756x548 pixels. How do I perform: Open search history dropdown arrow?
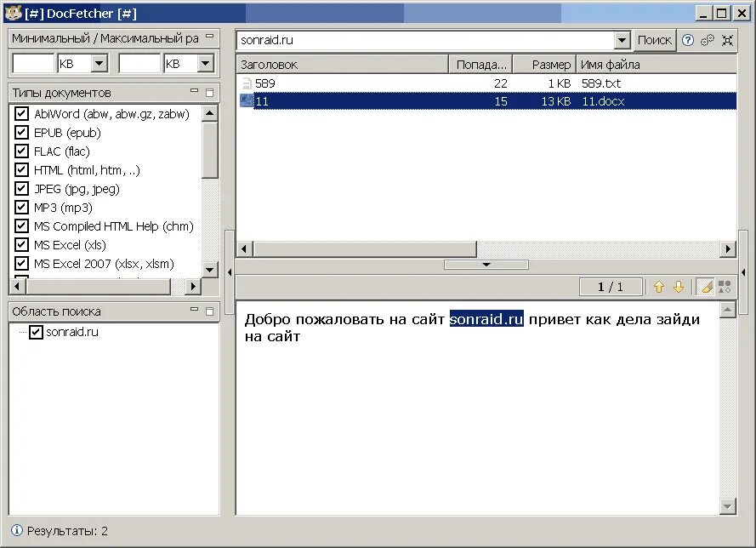[x=622, y=40]
